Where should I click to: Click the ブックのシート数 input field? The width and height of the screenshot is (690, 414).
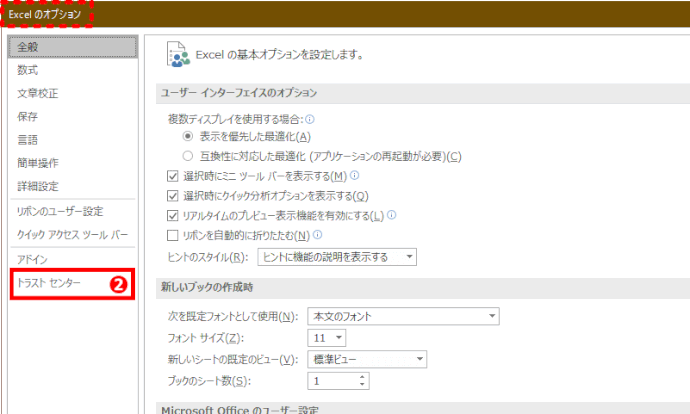tap(333, 381)
